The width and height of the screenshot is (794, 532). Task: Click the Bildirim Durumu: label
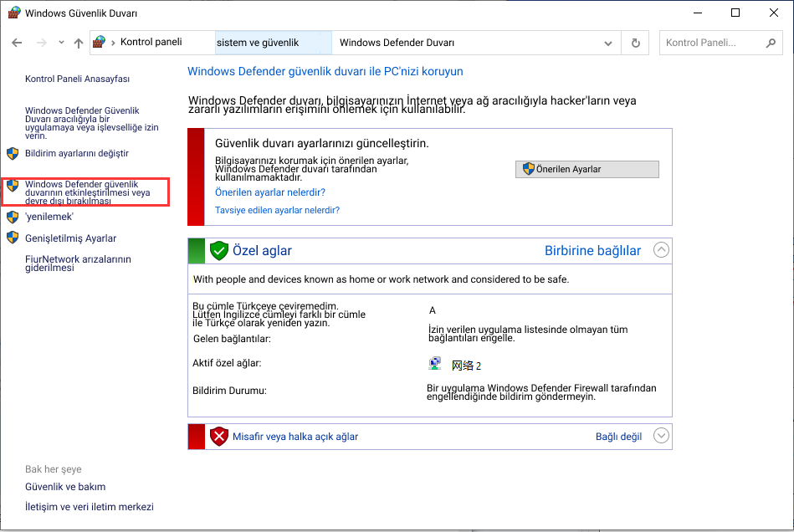(x=229, y=391)
